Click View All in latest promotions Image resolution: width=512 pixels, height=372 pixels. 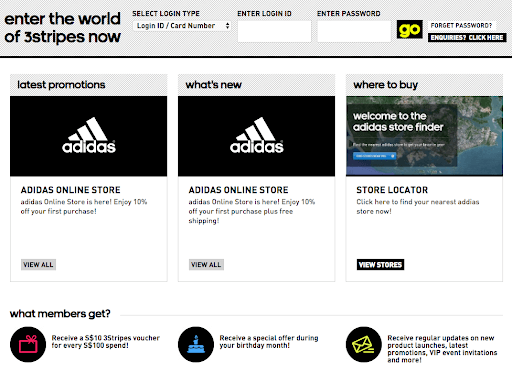tap(38, 265)
